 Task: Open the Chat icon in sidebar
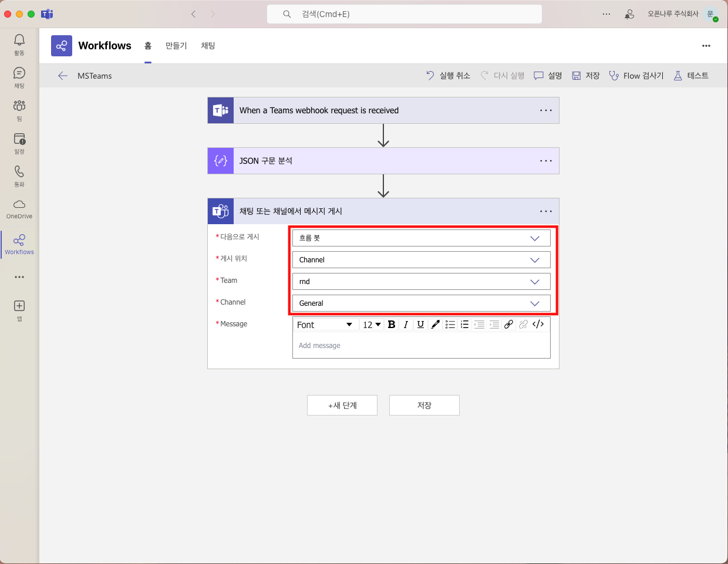coord(19,73)
